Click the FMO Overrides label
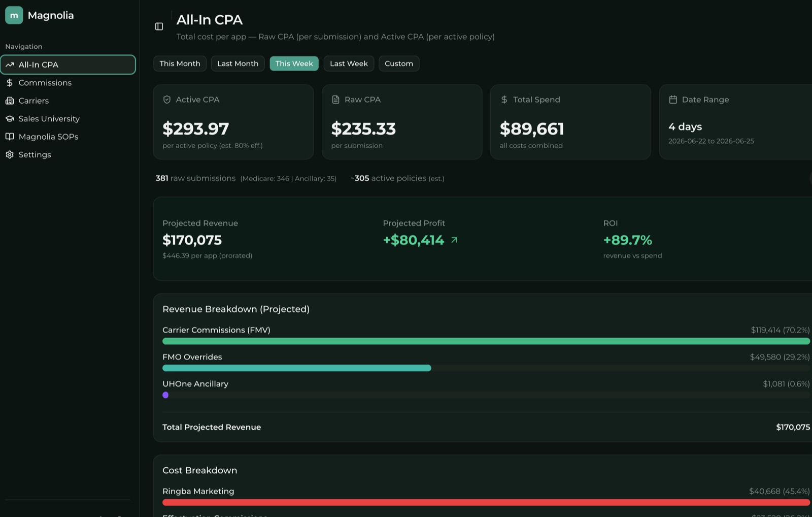This screenshot has width=812, height=517. click(x=192, y=357)
